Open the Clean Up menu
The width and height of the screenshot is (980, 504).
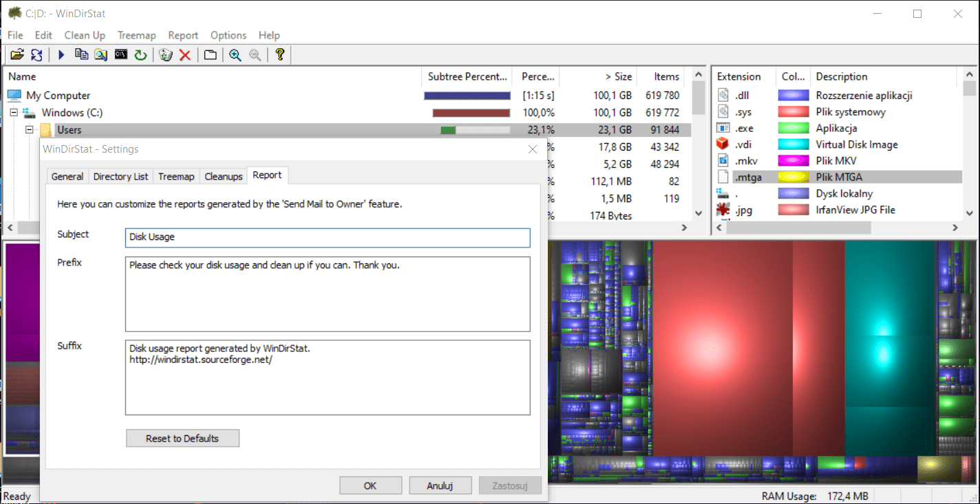[85, 35]
